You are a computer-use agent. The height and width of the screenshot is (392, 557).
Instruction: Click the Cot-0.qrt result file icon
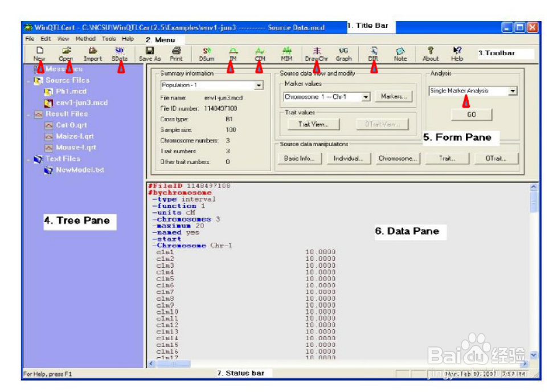click(48, 125)
